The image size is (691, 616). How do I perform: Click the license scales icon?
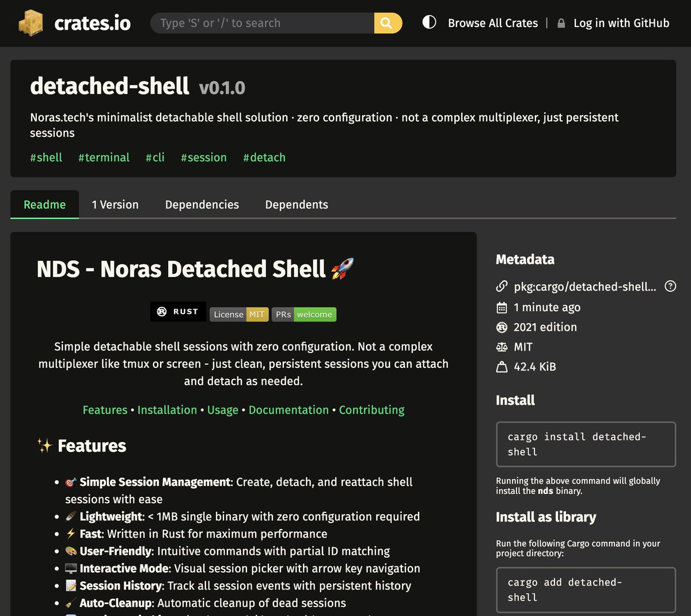coord(502,347)
